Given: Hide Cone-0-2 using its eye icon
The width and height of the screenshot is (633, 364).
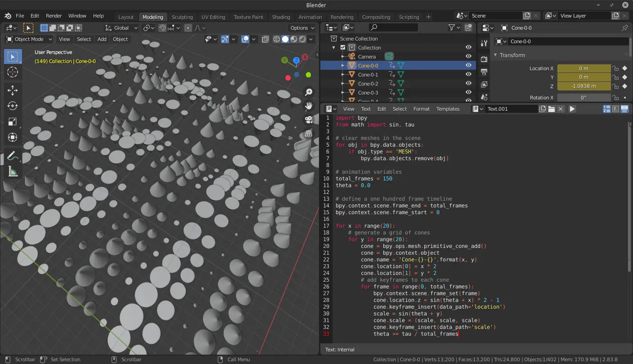Looking at the screenshot, I should pyautogui.click(x=468, y=83).
